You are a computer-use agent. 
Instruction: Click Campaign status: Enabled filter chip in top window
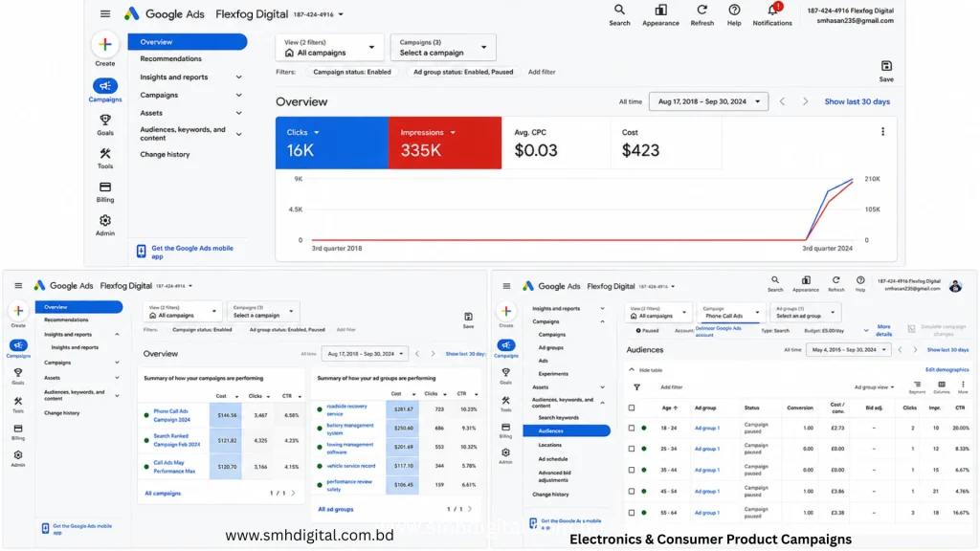click(352, 72)
